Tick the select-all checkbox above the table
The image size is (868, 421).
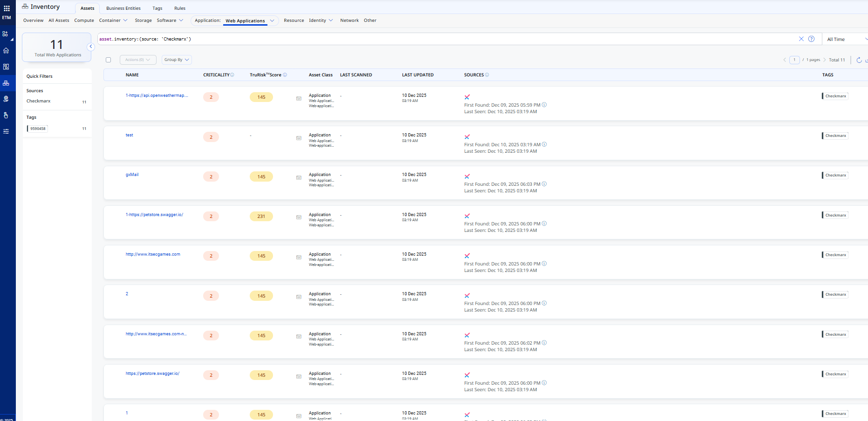[109, 60]
